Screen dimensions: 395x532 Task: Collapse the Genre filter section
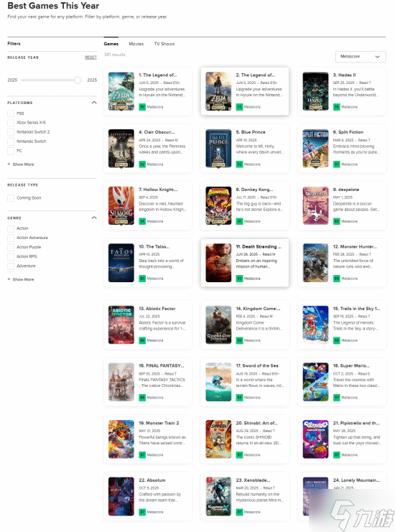tap(94, 218)
